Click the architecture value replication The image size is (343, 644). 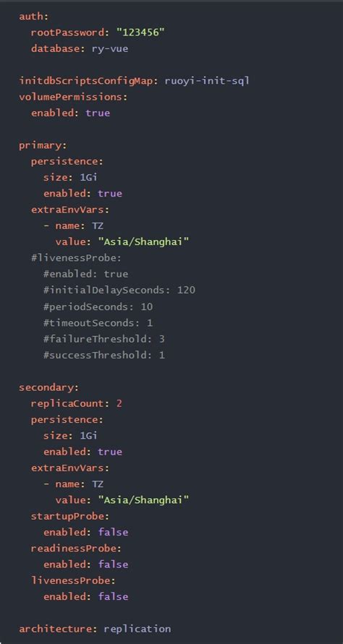(x=137, y=629)
